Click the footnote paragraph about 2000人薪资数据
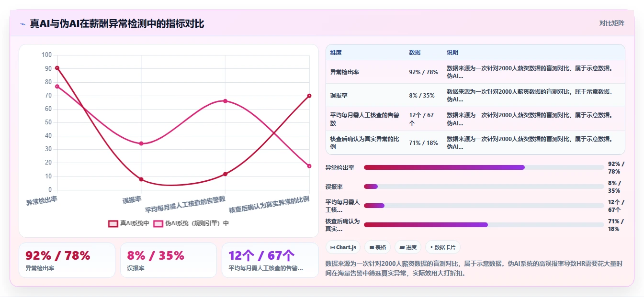644x297 pixels. (474, 268)
